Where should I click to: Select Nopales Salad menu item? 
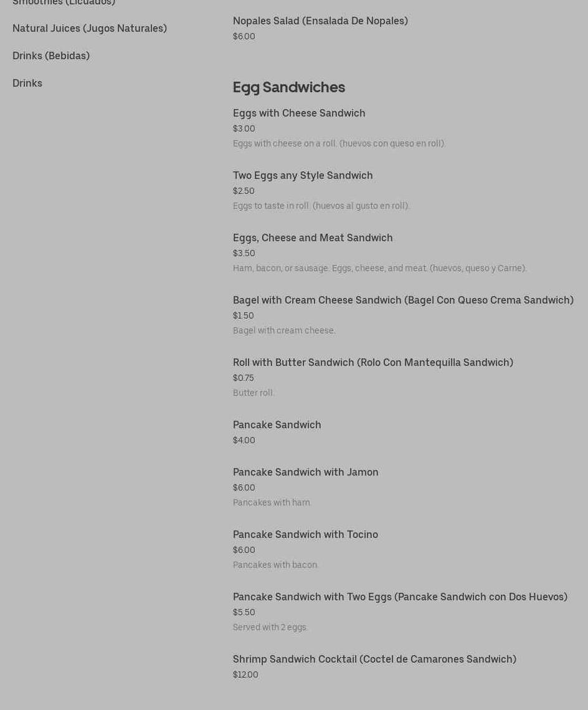[x=320, y=21]
